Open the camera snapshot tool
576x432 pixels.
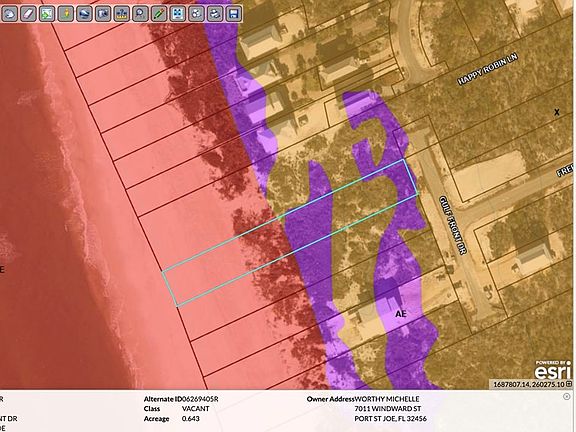click(x=103, y=14)
